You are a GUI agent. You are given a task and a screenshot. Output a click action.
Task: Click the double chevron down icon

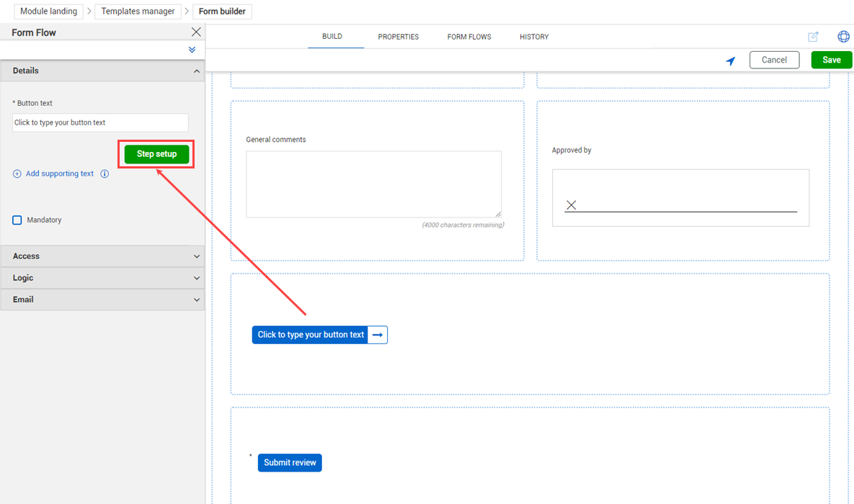point(192,50)
